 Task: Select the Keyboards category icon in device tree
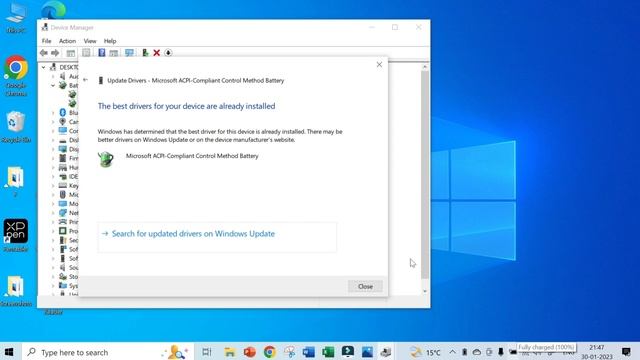(x=62, y=185)
